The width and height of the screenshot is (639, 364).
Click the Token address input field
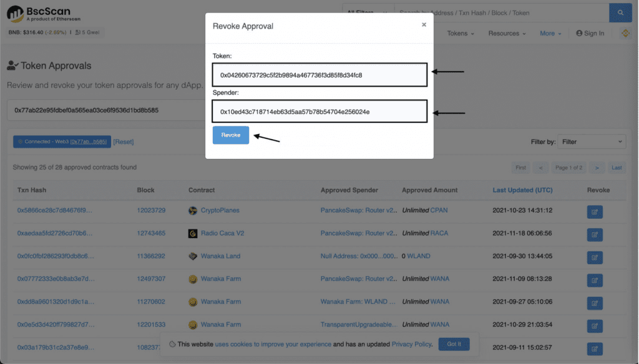pyautogui.click(x=319, y=75)
